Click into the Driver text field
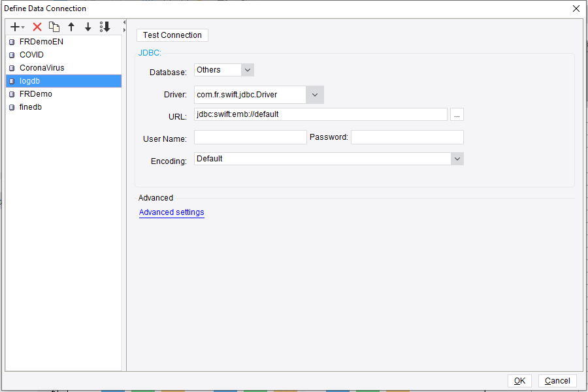Image resolution: width=588 pixels, height=392 pixels. click(250, 95)
